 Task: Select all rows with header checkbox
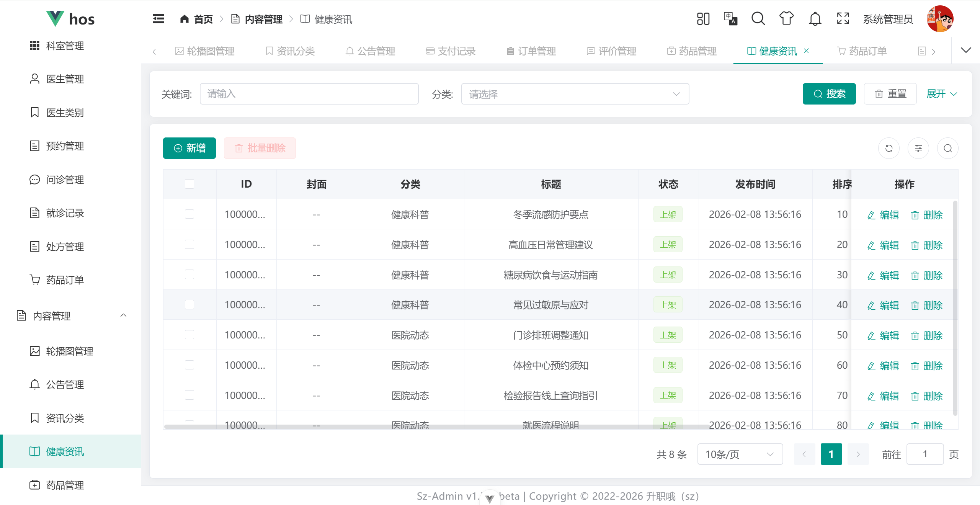coord(189,184)
